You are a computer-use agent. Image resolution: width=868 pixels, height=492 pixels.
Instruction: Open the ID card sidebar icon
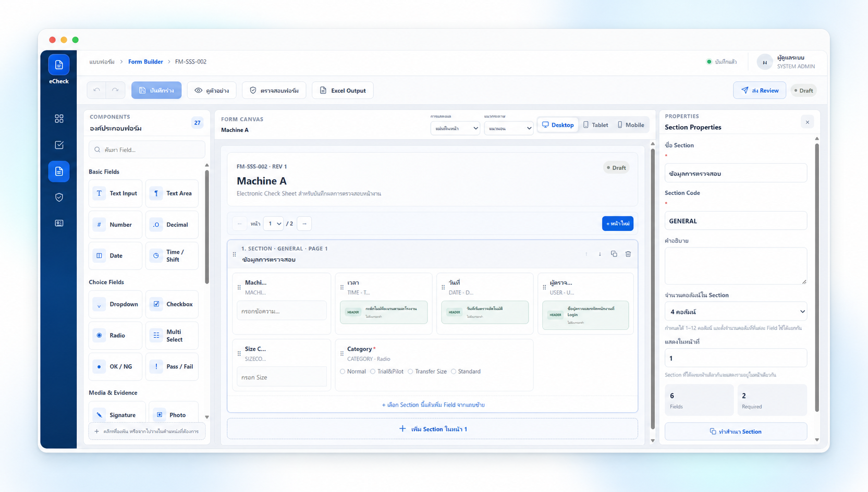pos(59,223)
